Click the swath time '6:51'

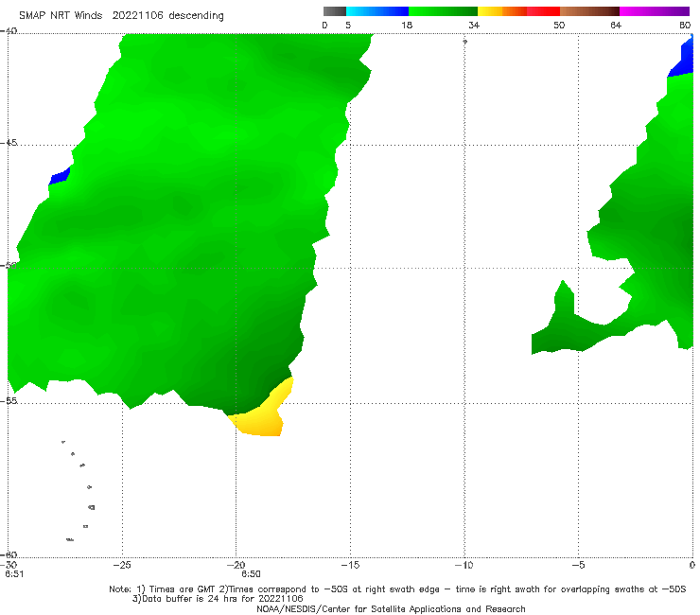coord(14,574)
